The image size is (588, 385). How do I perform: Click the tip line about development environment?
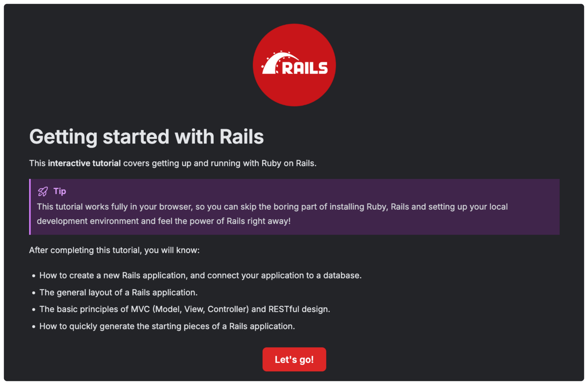tap(164, 221)
